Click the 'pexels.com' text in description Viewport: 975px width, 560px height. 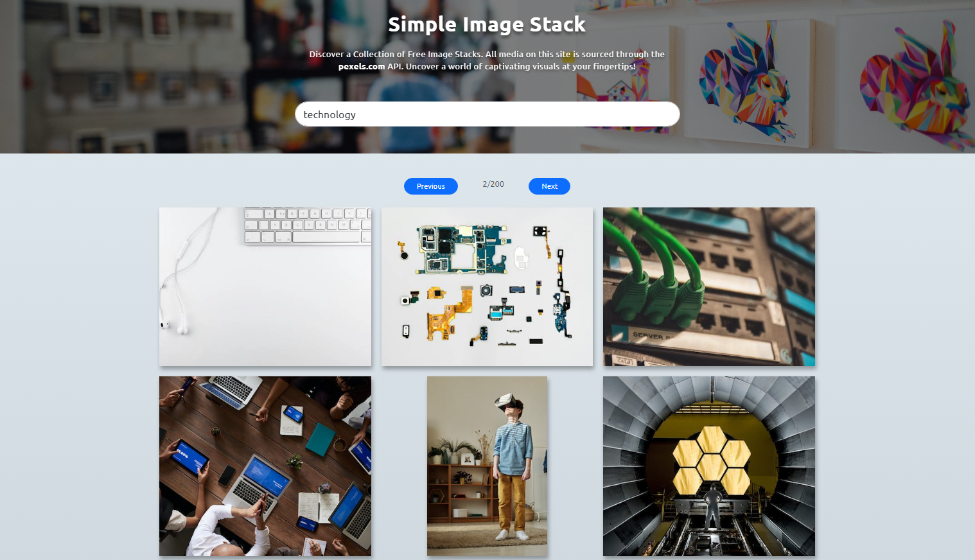coord(362,67)
